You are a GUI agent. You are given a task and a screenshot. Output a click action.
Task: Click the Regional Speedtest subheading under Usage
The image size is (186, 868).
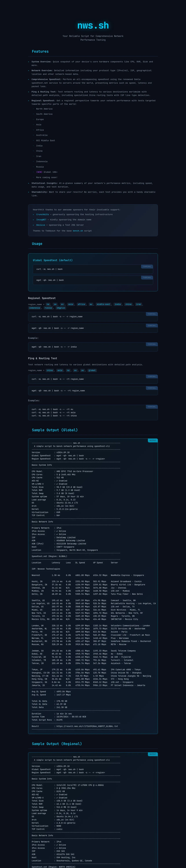42,298
